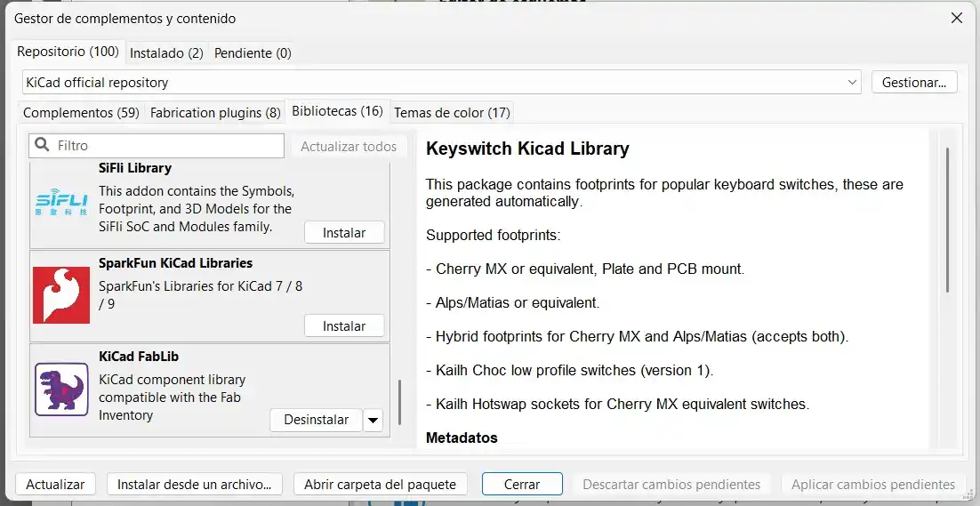Install SparkFun KiCad Libraries
The image size is (980, 506).
(x=344, y=326)
